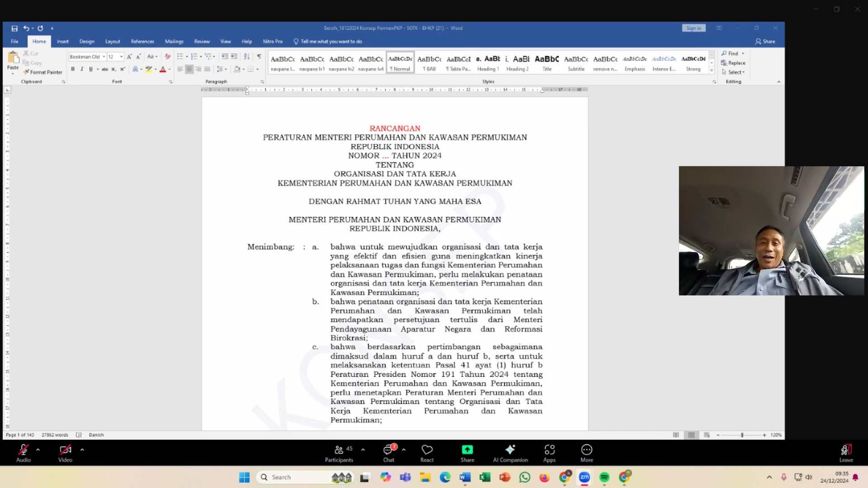
Task: Open the File tab
Action: (x=14, y=42)
